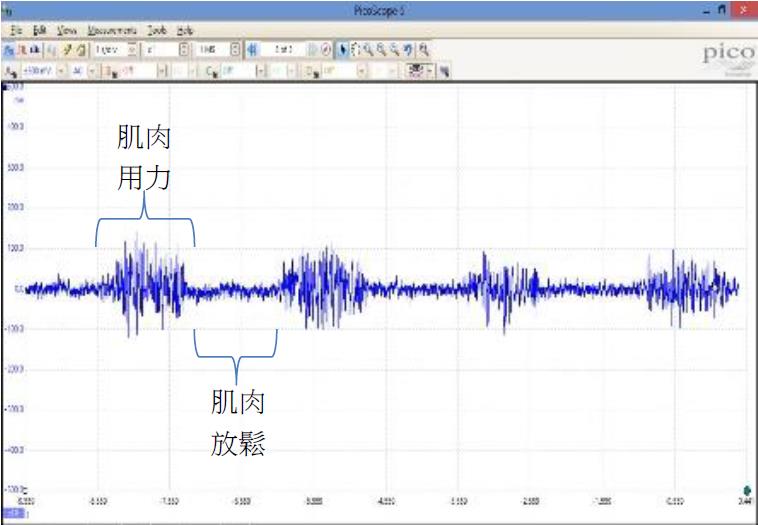Click the timebase stepper arrows

pos(132,50)
